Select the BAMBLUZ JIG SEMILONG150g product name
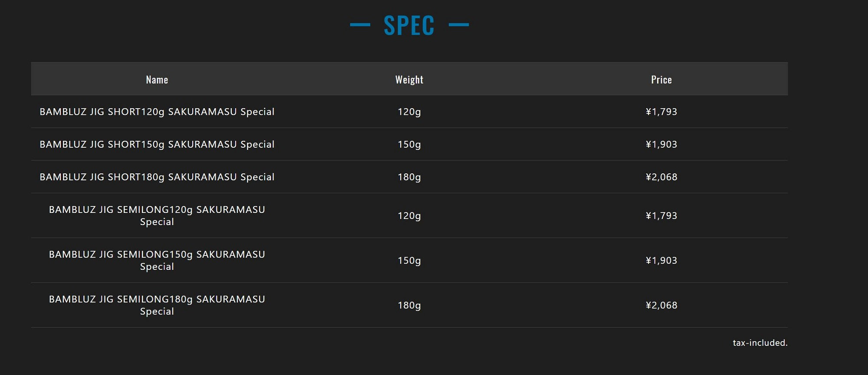The width and height of the screenshot is (868, 375). click(x=157, y=260)
